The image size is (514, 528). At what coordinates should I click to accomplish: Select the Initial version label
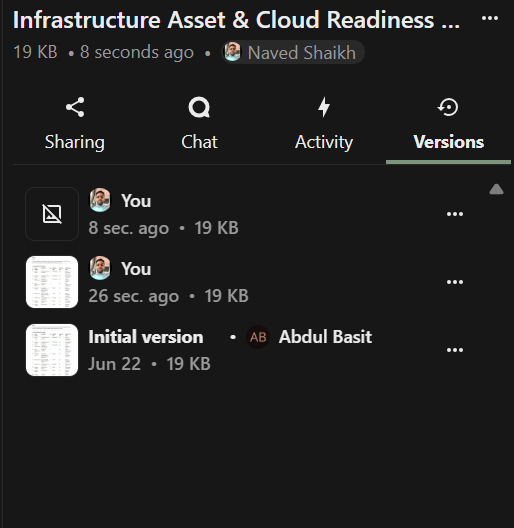pyautogui.click(x=146, y=337)
